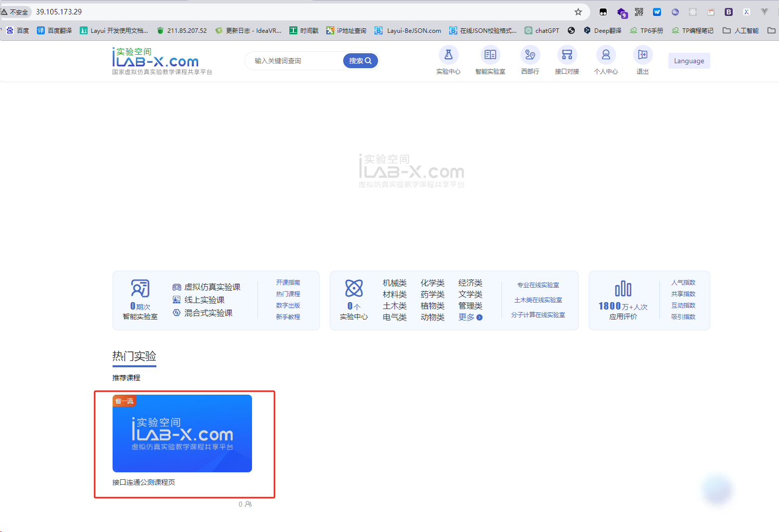
Task: Click the QR code extension icon
Action: point(639,12)
